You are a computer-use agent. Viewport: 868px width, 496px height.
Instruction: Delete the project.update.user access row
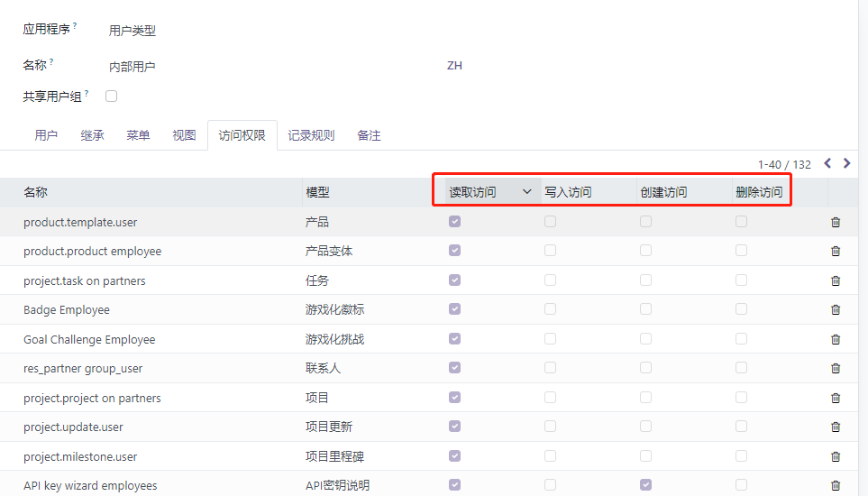tap(836, 427)
